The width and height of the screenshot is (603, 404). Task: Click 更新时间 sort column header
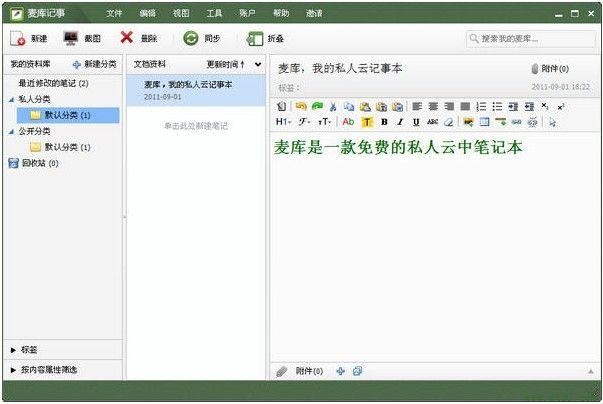coord(225,64)
